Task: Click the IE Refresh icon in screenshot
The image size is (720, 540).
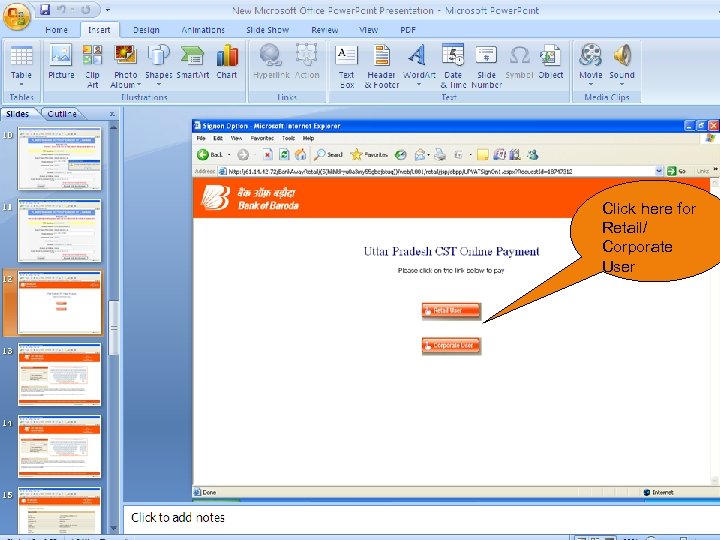Action: point(284,155)
